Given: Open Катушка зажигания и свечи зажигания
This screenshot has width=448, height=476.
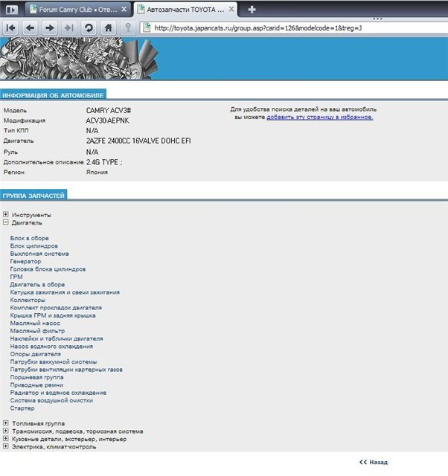Looking at the screenshot, I should coord(65,292).
